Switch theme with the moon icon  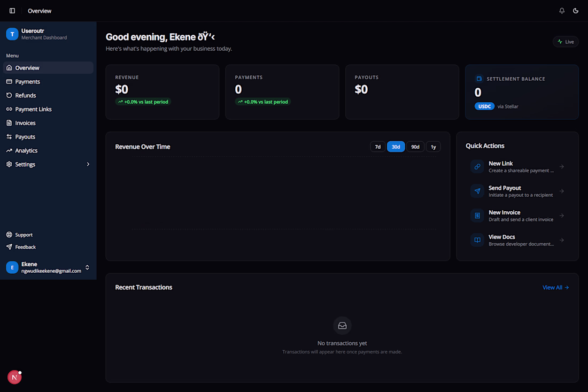[x=576, y=11]
